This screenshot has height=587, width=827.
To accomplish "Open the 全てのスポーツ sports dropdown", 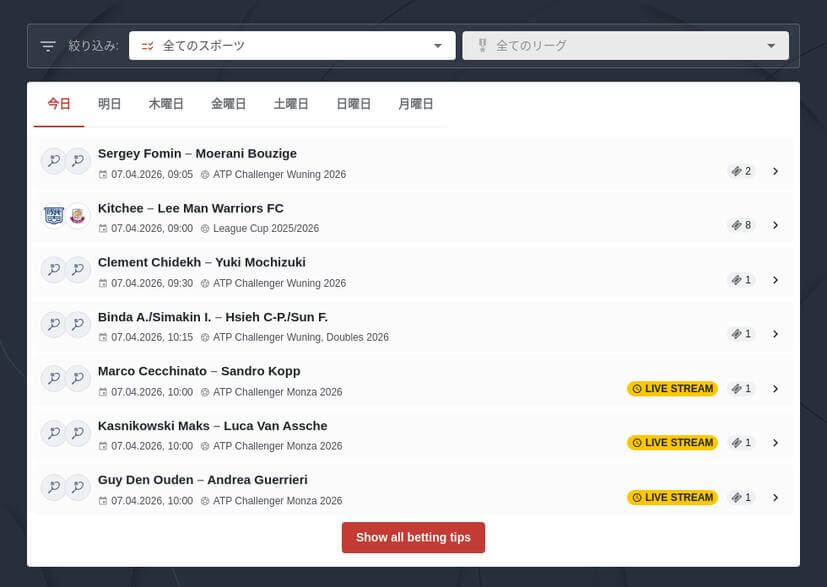I will pyautogui.click(x=292, y=46).
